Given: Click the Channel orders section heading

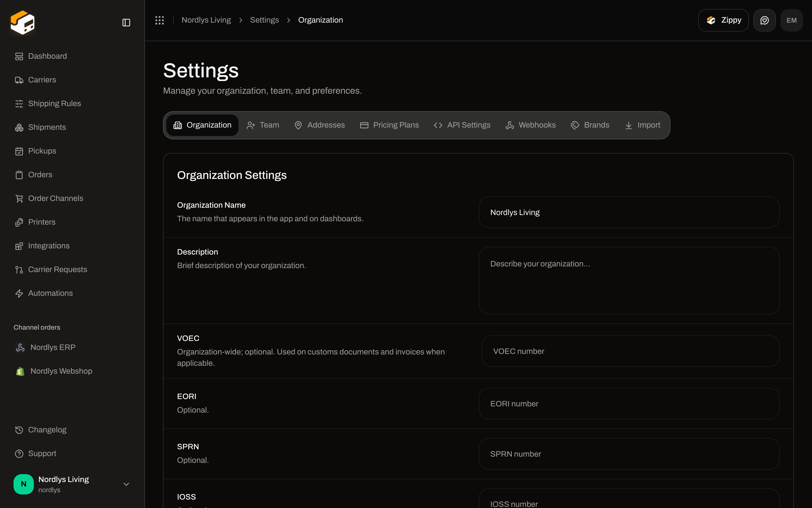Looking at the screenshot, I should (37, 327).
